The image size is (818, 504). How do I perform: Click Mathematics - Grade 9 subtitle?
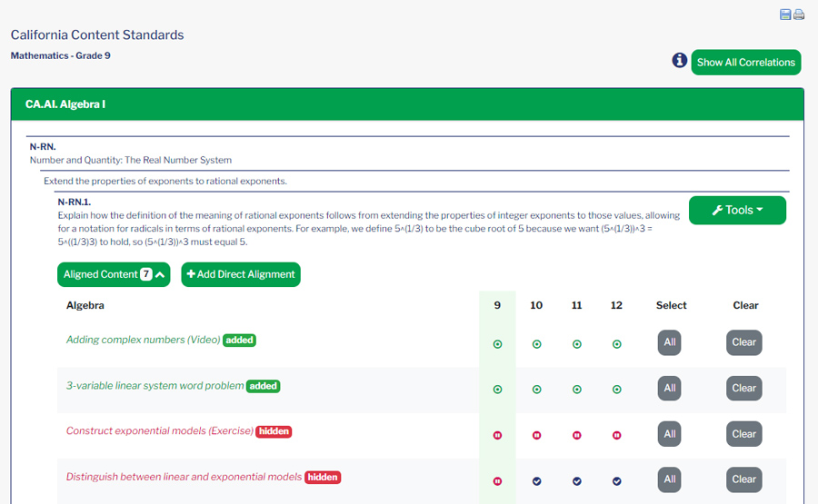[61, 55]
